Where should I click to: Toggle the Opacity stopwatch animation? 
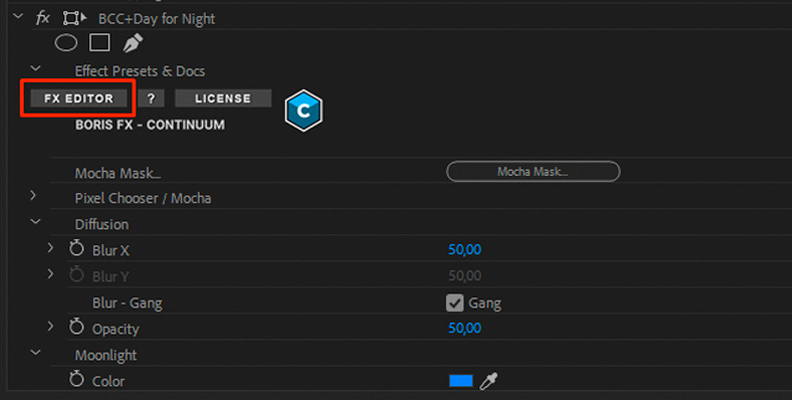pos(76,328)
